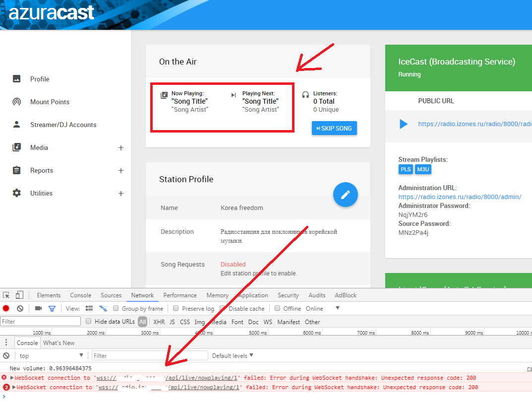
Task: Switch to the Elements tab
Action: (x=49, y=295)
